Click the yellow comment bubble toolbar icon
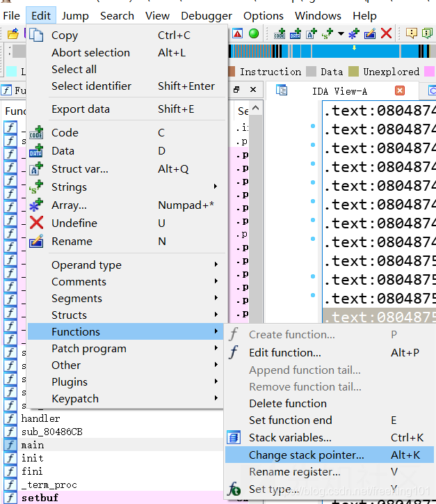The image size is (436, 504). 411,33
